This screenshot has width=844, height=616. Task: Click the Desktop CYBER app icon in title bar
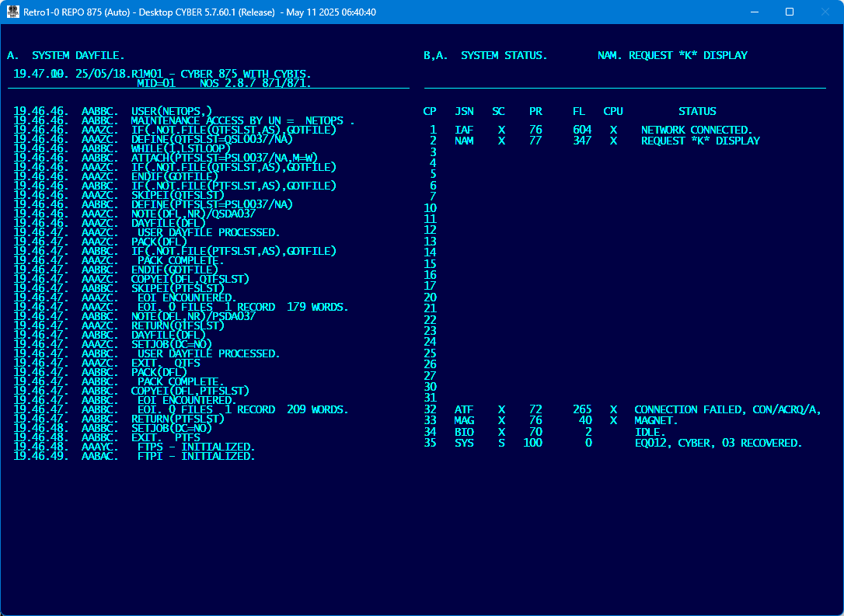13,12
